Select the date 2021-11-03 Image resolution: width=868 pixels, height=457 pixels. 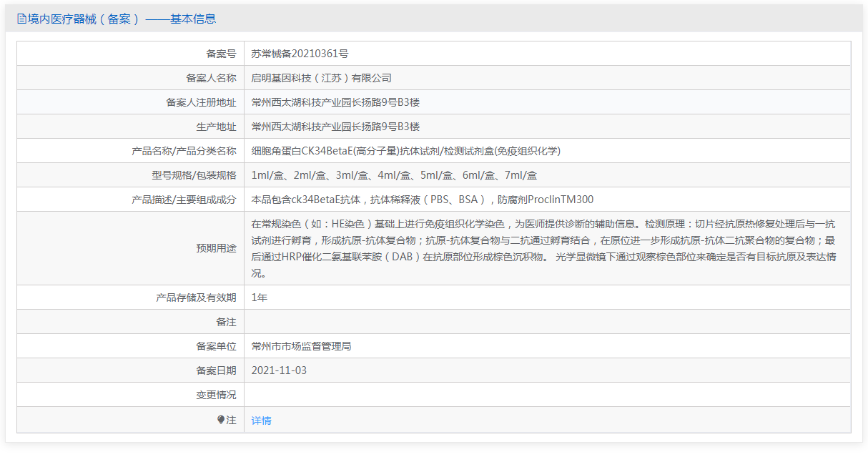pos(279,370)
